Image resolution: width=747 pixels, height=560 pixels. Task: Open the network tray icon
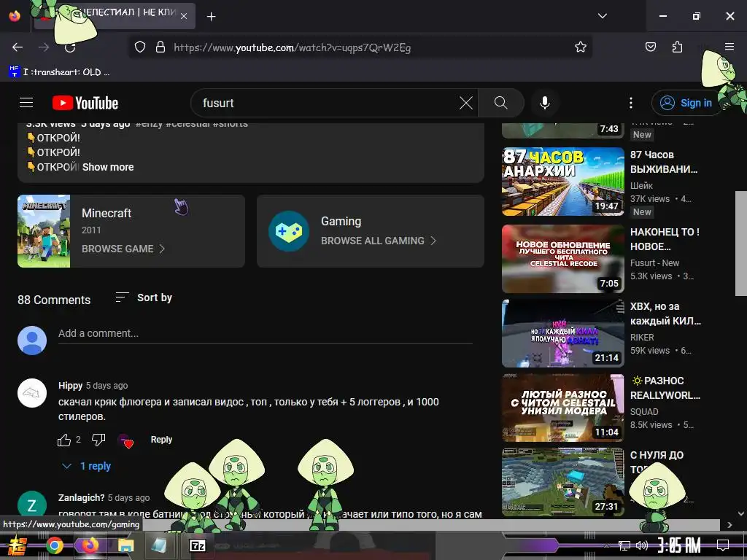[624, 545]
